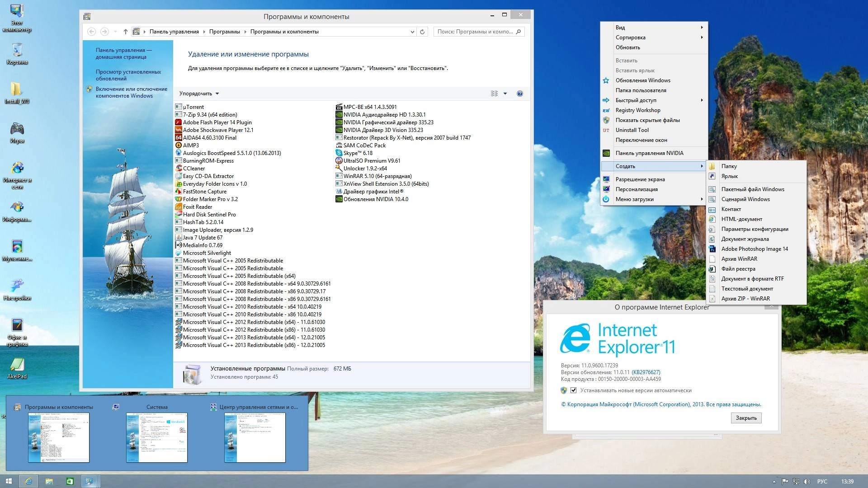Select the AkelPad desktop icon
The image size is (868, 488).
click(x=17, y=368)
